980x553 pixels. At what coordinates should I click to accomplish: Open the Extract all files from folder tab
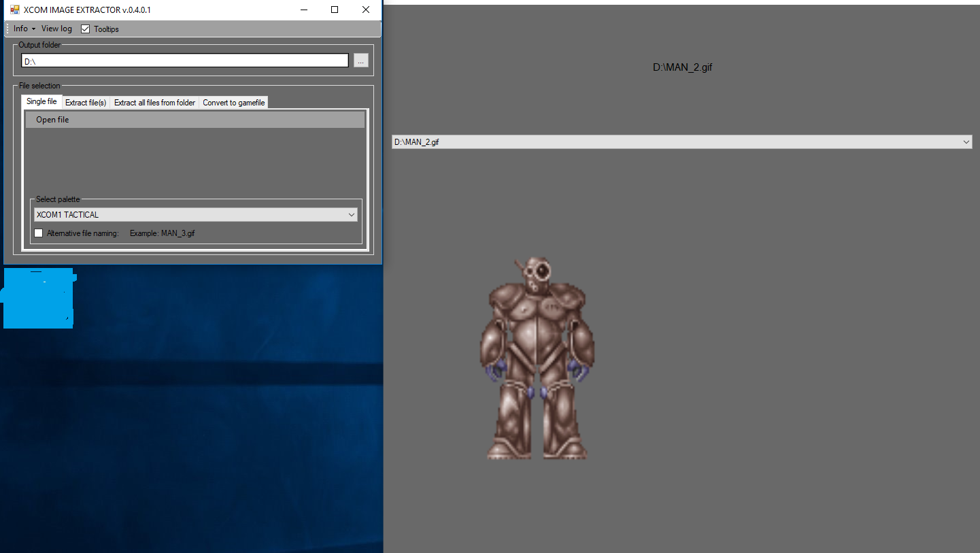(x=154, y=103)
